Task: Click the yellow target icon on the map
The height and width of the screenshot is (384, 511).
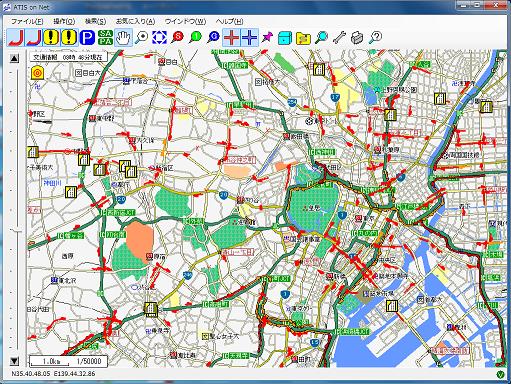Action: point(37,73)
